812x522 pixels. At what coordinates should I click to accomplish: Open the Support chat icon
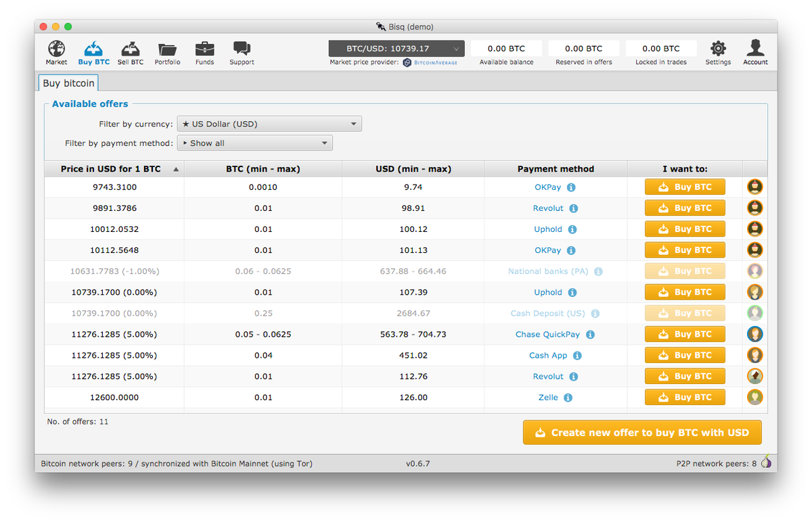pyautogui.click(x=242, y=49)
